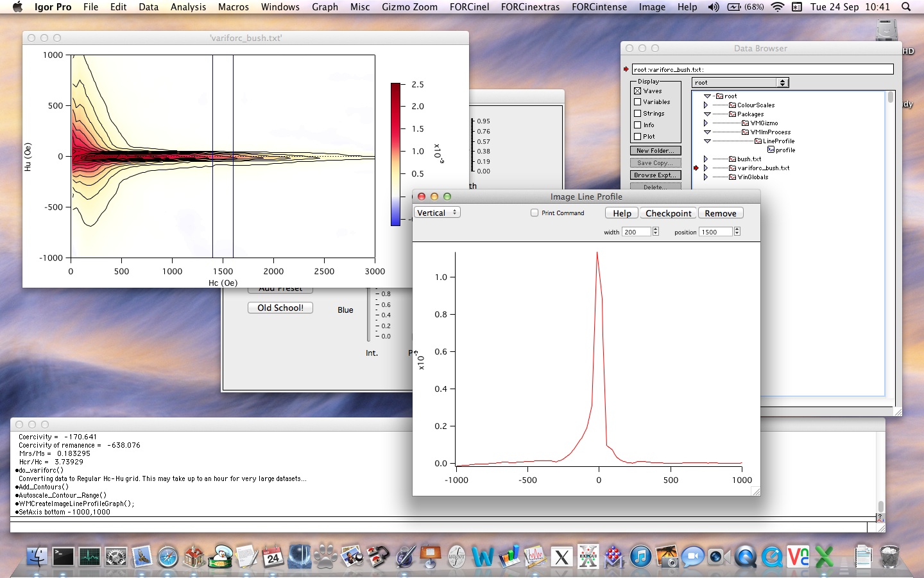Click the line profile position input field

(x=715, y=232)
